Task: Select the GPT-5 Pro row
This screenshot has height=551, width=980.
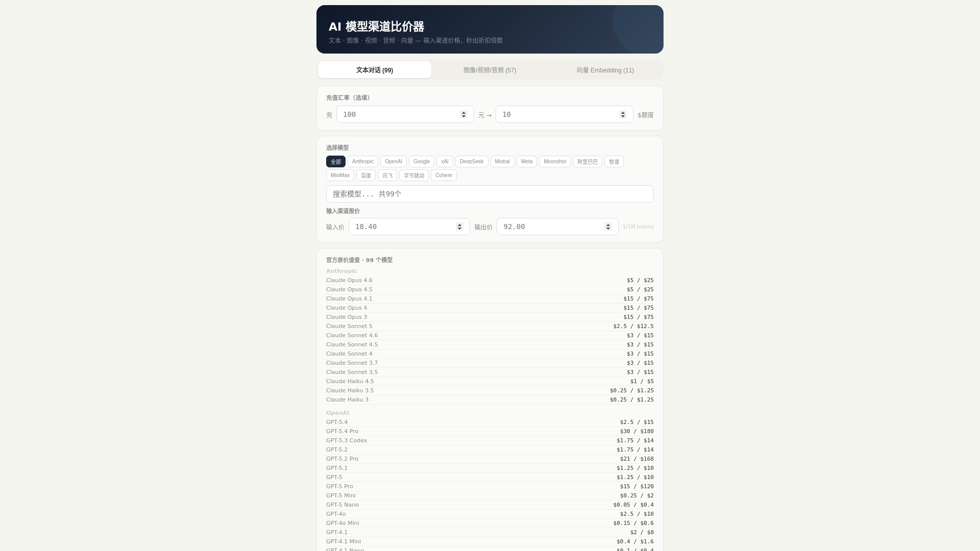Action: [490, 487]
